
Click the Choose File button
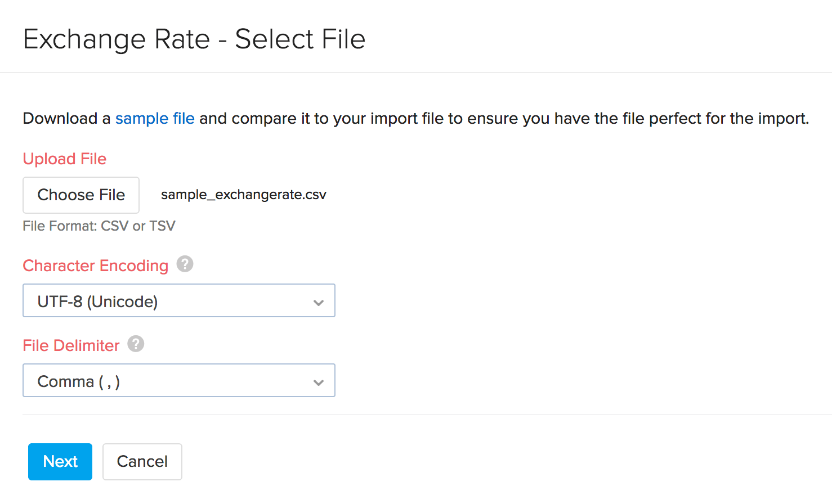(x=80, y=195)
